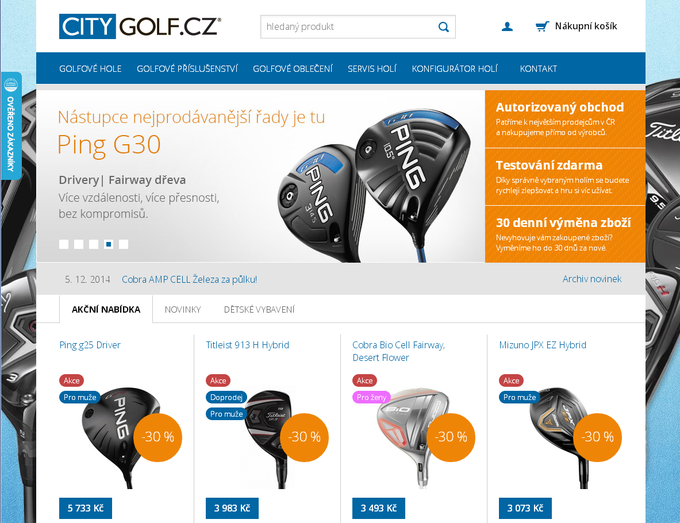Click the Doprodej tag on Titleist hybrid
Viewport: 680px width, 523px height.
pos(226,397)
